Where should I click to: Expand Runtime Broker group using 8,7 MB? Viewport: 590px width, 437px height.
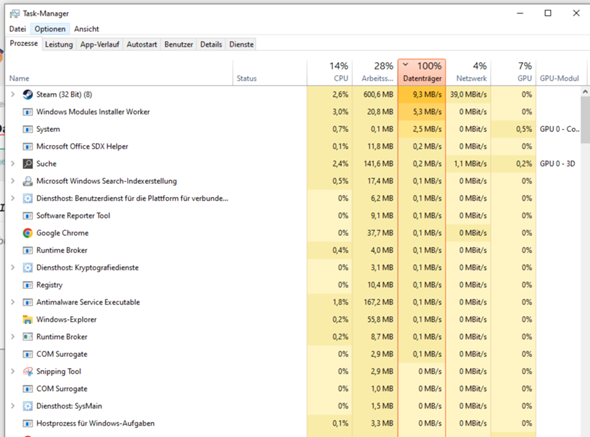click(x=12, y=337)
